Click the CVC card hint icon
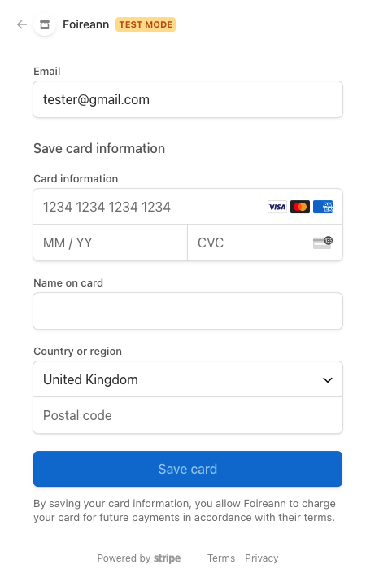392x582 pixels. pos(323,243)
